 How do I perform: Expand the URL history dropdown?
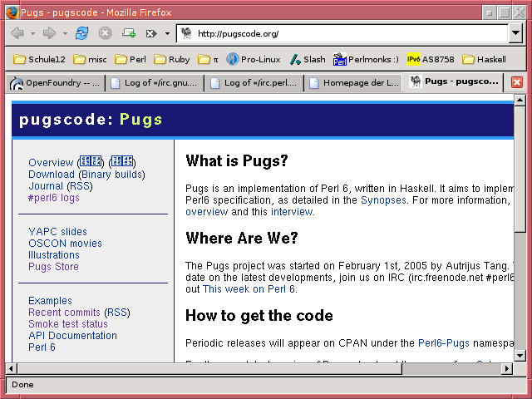click(515, 33)
